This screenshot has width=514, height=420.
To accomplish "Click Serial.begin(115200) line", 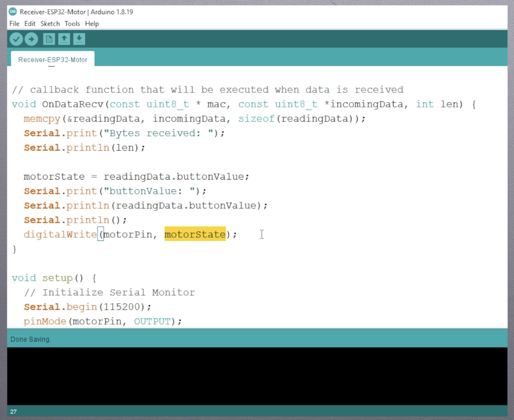I will pos(87,307).
